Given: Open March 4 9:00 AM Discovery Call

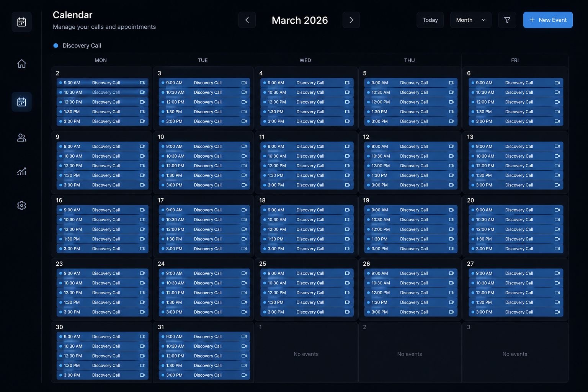Looking at the screenshot, I should click(x=307, y=83).
